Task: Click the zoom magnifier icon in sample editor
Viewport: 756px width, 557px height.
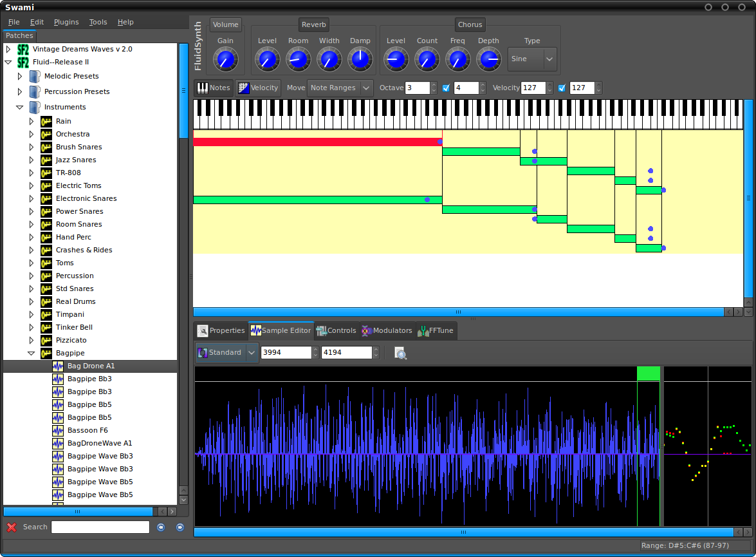Action: [400, 353]
